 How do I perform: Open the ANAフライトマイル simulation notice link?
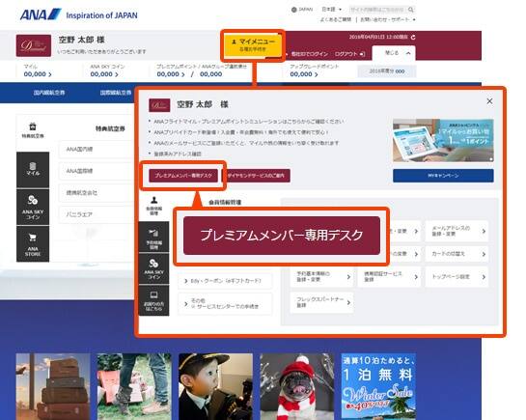(x=249, y=122)
